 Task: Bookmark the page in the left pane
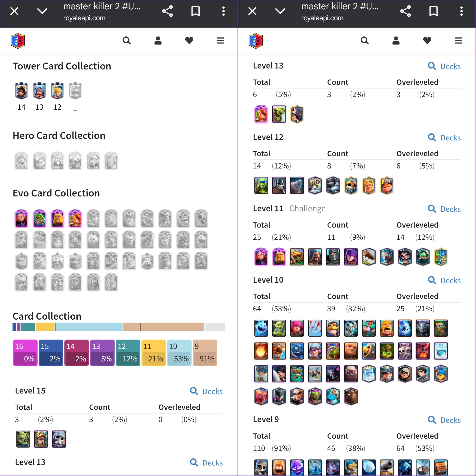coord(195,11)
